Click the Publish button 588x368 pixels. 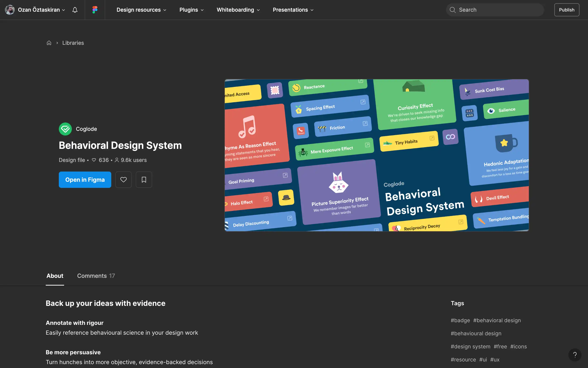[x=567, y=10]
